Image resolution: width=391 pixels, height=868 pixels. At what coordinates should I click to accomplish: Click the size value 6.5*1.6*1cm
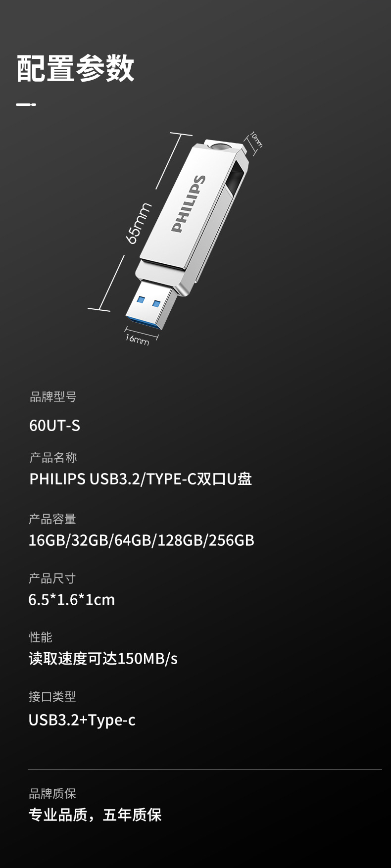(x=72, y=600)
